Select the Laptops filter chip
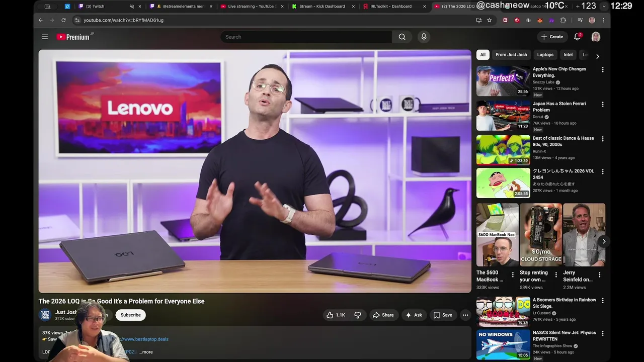Screen dimensions: 644x362 (x=545, y=55)
